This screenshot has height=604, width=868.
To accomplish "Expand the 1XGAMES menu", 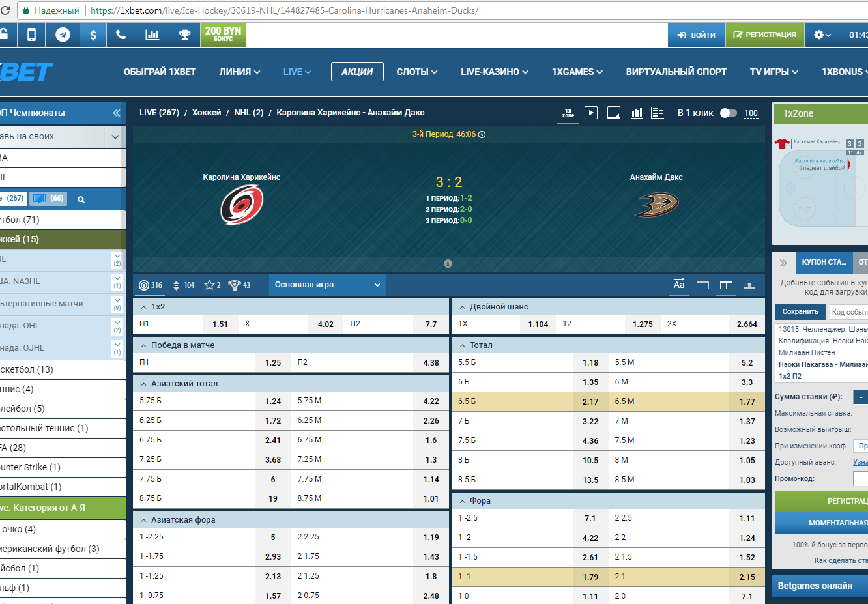I will [577, 72].
